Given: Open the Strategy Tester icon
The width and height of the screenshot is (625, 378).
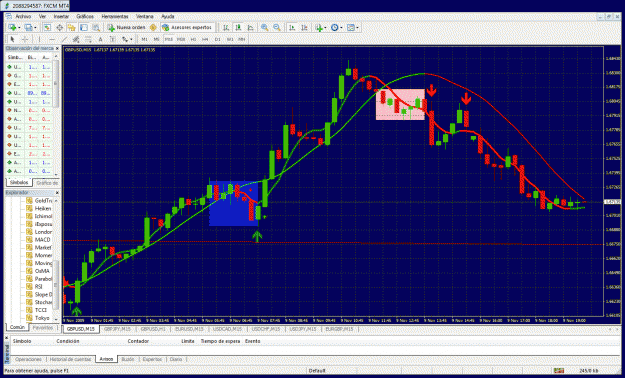Looking at the screenshot, I should (96, 28).
